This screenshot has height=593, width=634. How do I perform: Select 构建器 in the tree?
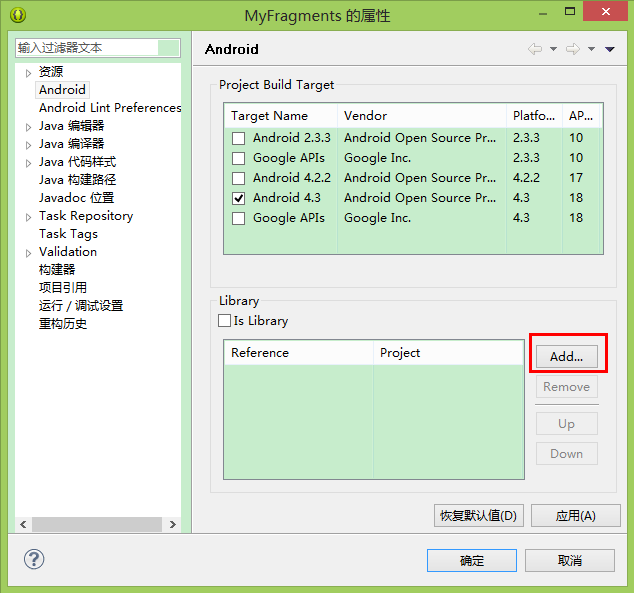(x=57, y=270)
